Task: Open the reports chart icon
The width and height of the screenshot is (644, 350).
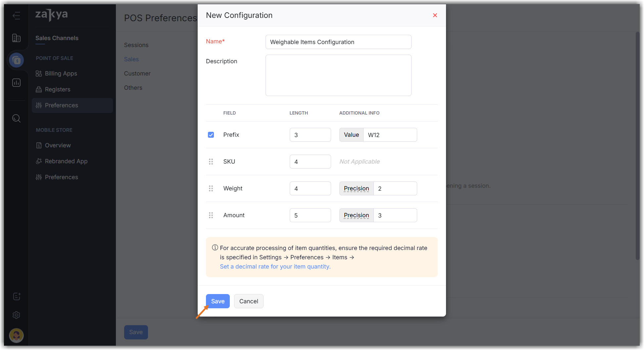Action: coord(16,83)
